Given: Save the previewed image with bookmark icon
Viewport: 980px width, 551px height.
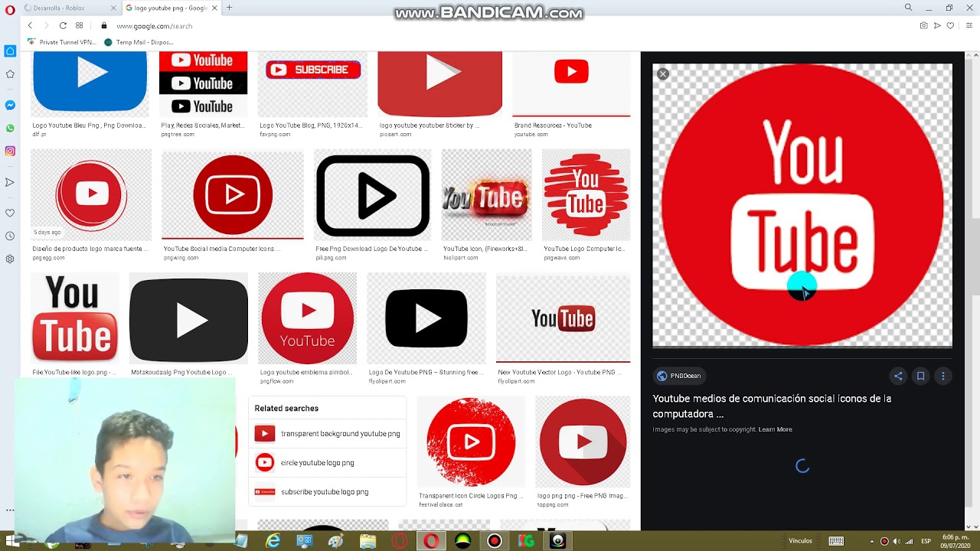Looking at the screenshot, I should pyautogui.click(x=920, y=376).
